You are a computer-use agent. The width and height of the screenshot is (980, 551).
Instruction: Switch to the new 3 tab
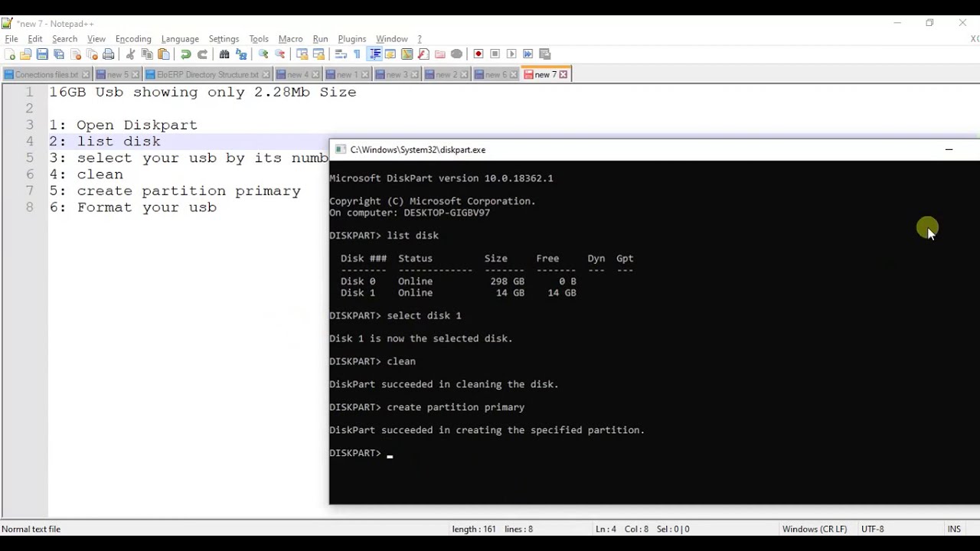(397, 74)
